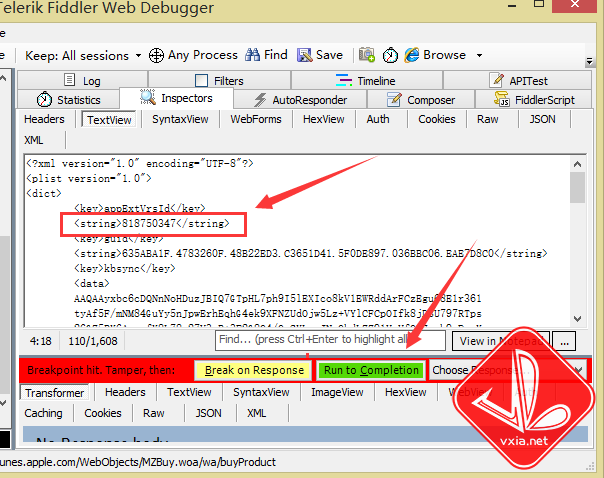The height and width of the screenshot is (478, 604).
Task: Expand the Browse dropdown arrow
Action: (x=479, y=55)
